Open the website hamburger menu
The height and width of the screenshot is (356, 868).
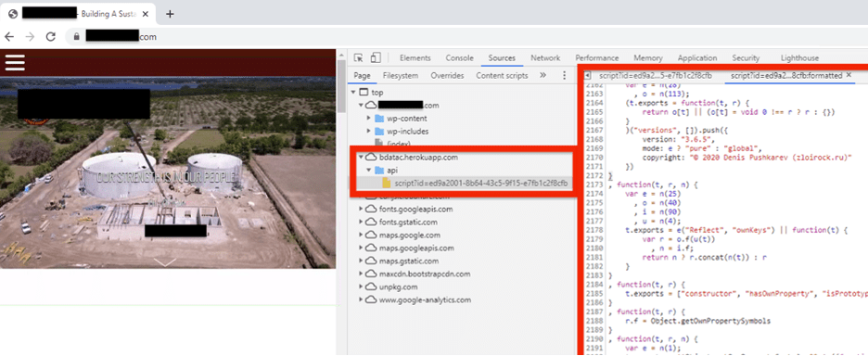15,62
